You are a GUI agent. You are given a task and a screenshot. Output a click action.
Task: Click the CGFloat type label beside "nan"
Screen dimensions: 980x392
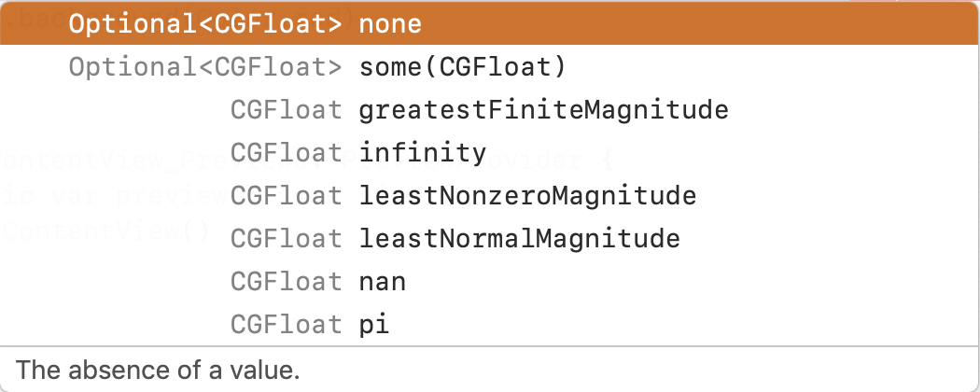286,282
